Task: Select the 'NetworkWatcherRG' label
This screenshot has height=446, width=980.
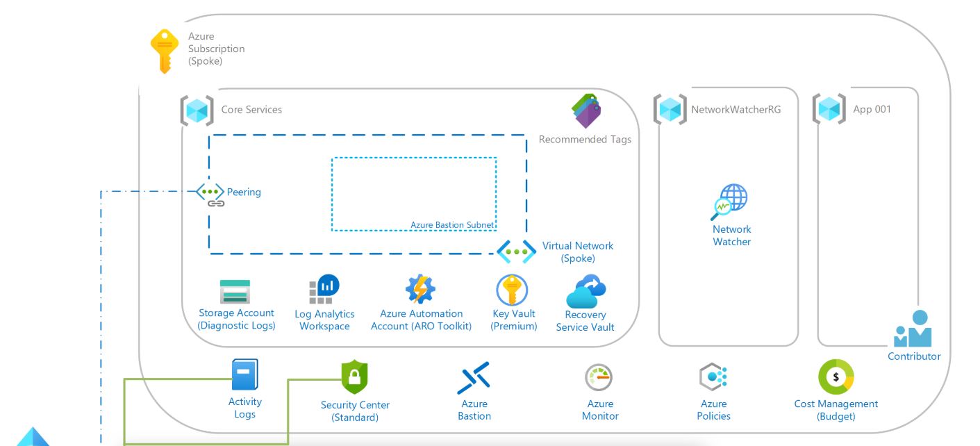Action: (736, 109)
